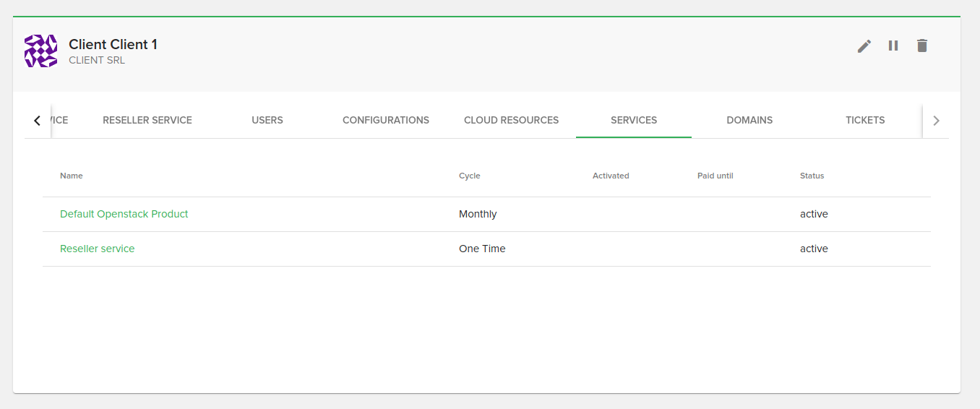Switch to the Users tab
Viewport: 980px width, 409px height.
coord(267,120)
